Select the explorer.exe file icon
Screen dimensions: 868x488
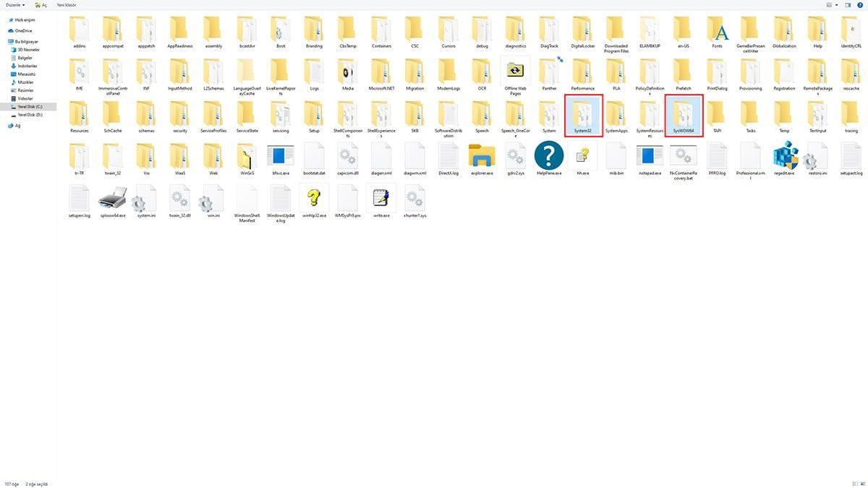pyautogui.click(x=482, y=156)
